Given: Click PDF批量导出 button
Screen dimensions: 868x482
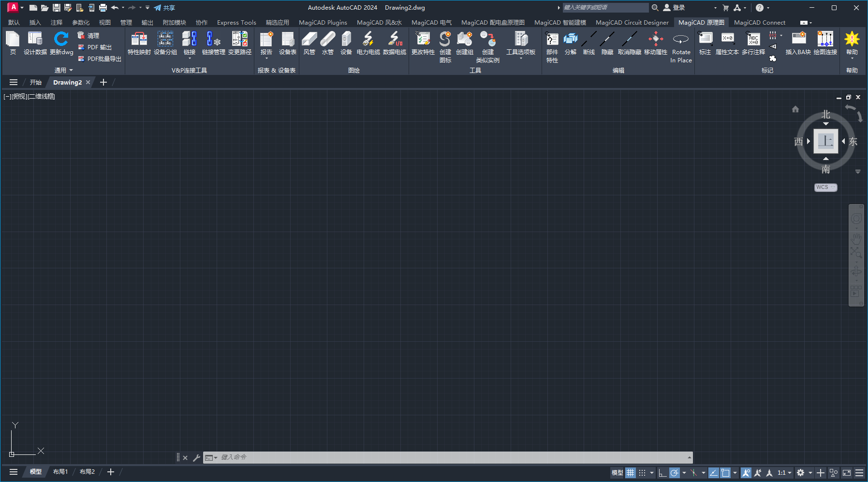Looking at the screenshot, I should 100,58.
